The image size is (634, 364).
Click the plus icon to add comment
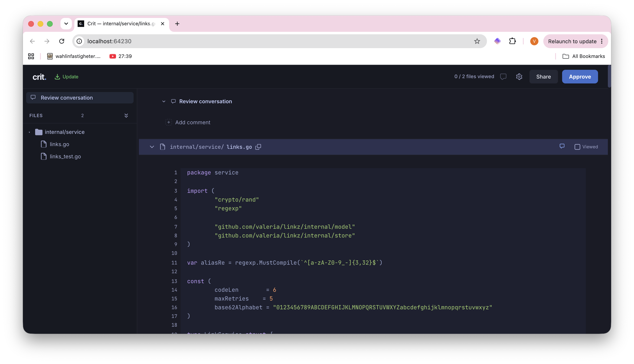tap(169, 122)
